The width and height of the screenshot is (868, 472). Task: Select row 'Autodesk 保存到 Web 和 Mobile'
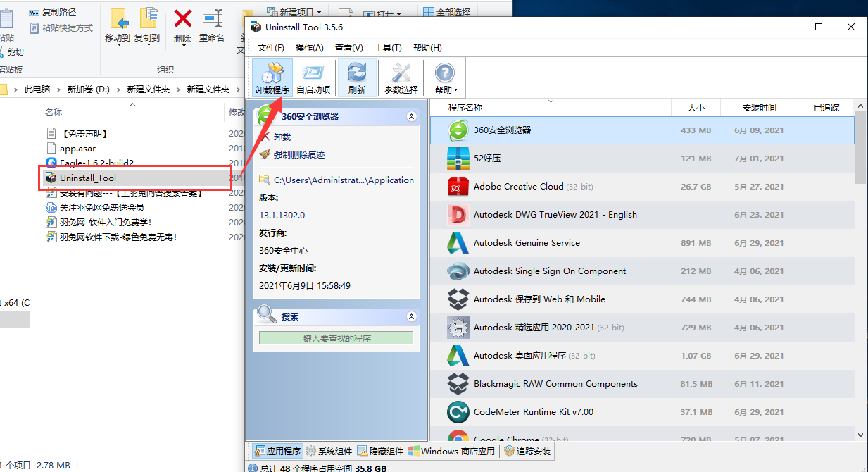click(643, 299)
